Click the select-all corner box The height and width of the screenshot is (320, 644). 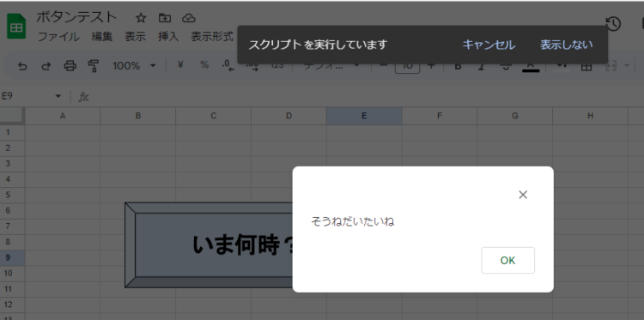(x=12, y=116)
